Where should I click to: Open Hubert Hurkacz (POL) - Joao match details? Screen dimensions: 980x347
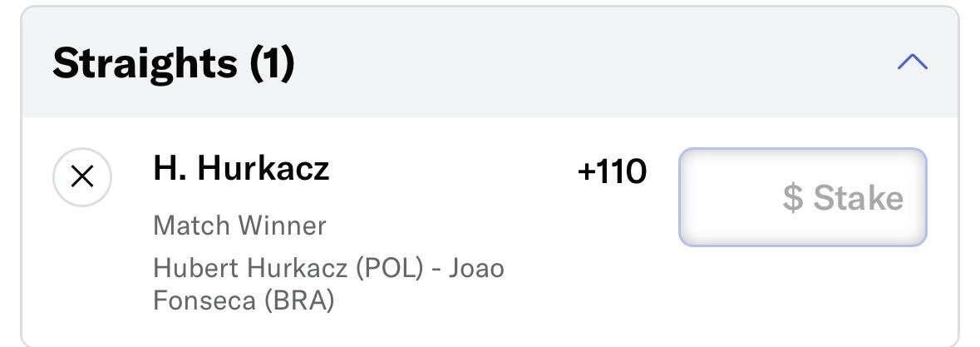click(329, 268)
